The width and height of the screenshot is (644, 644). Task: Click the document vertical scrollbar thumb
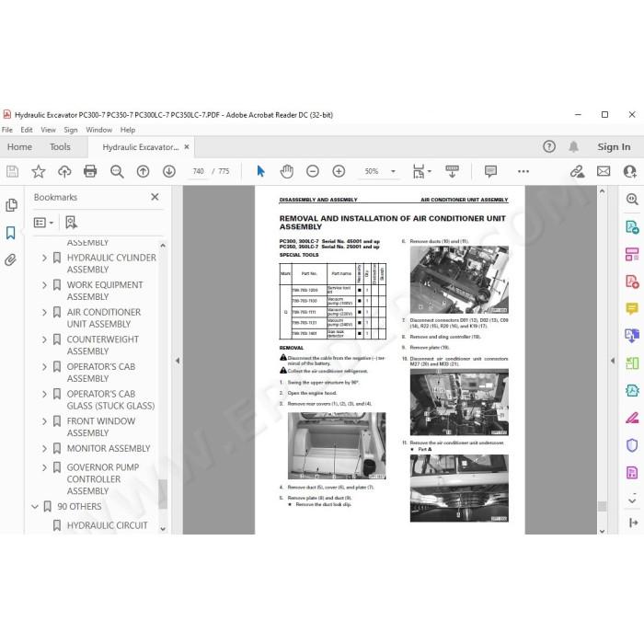[602, 506]
